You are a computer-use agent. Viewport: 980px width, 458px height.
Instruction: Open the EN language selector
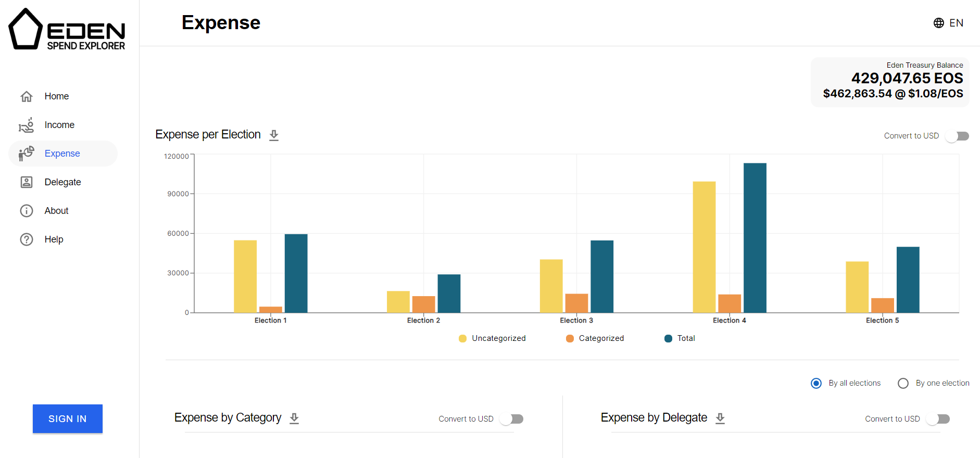coord(949,23)
